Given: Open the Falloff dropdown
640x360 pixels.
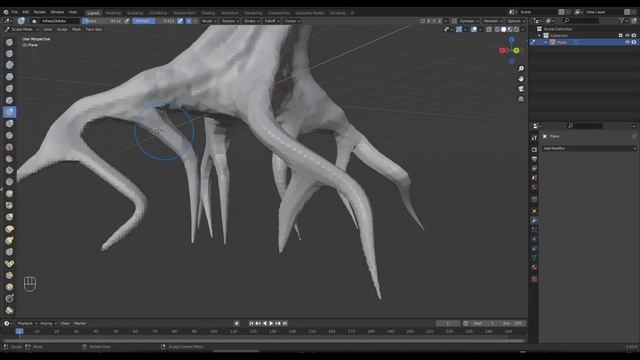Looking at the screenshot, I should click(x=271, y=21).
